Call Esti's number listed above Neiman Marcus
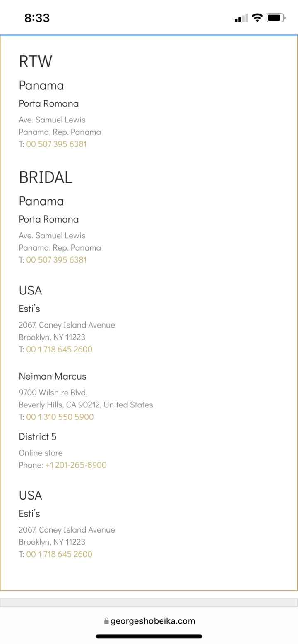Image resolution: width=298 pixels, height=644 pixels. coord(59,349)
